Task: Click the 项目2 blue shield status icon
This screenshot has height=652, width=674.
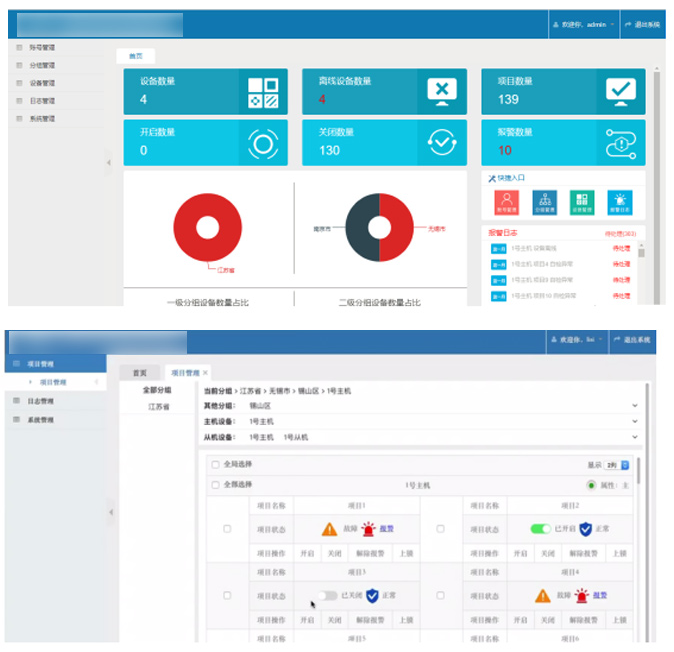Action: click(x=585, y=529)
